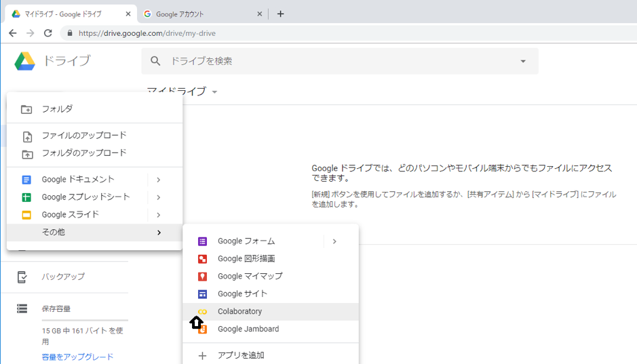Click the browser back arrow
Screen dimensions: 637x364
point(13,33)
